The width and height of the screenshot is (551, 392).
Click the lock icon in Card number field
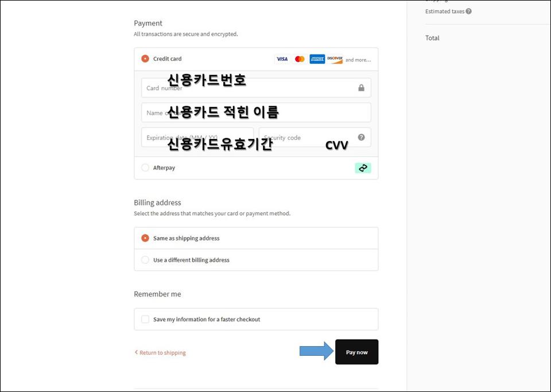coord(361,88)
